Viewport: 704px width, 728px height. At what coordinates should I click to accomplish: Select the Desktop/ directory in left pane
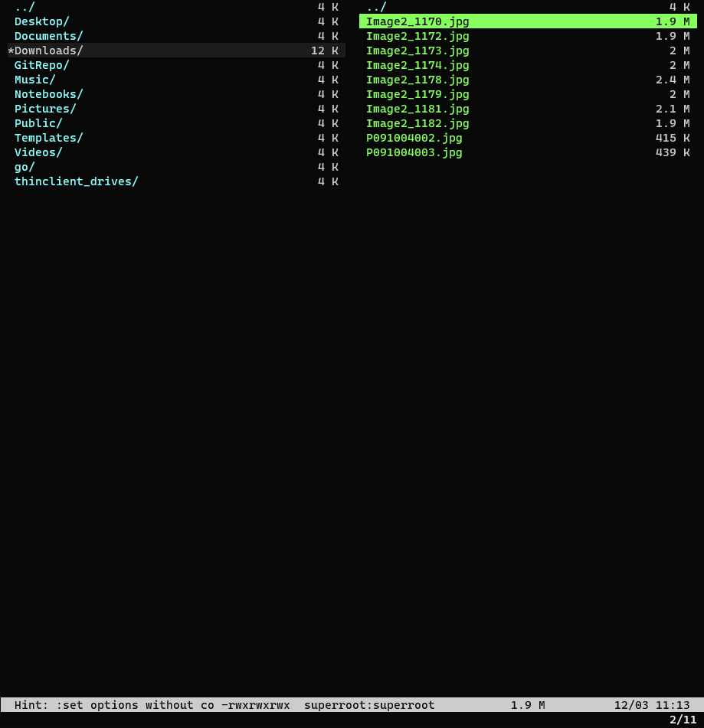coord(176,21)
